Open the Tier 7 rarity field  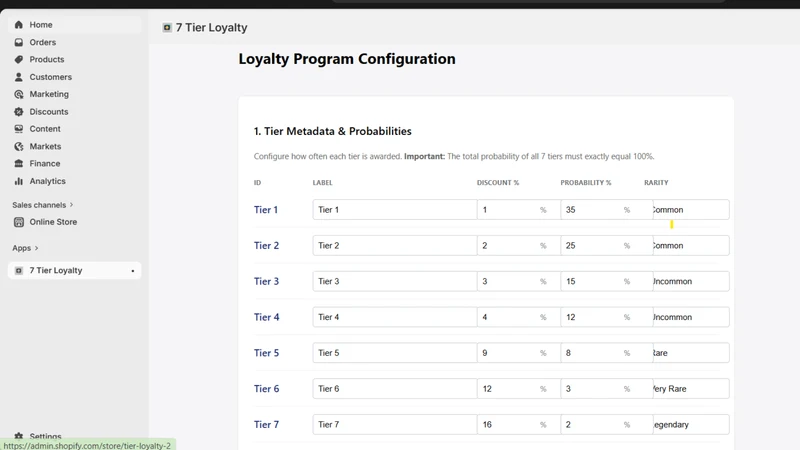(x=691, y=424)
